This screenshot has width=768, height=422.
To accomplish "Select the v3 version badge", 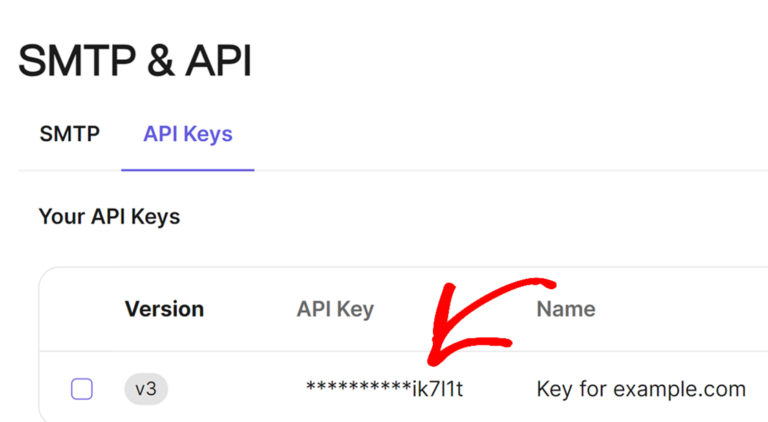I will [x=146, y=389].
